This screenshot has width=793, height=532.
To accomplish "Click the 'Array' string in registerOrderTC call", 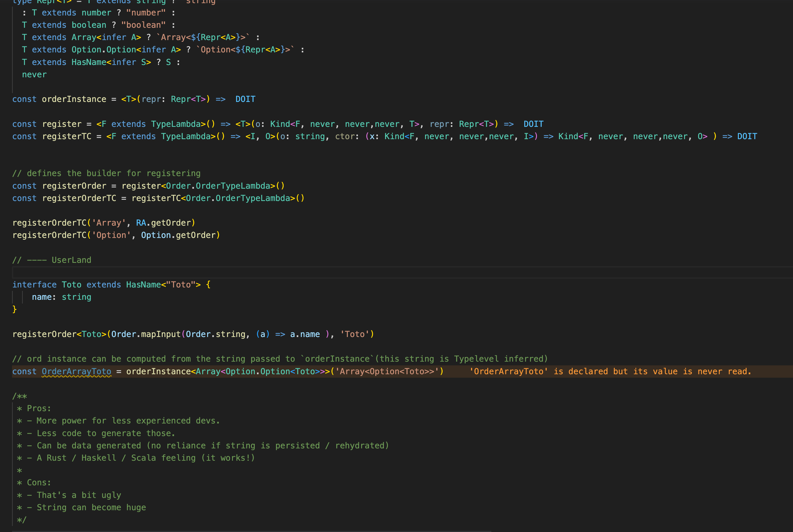I will click(109, 222).
